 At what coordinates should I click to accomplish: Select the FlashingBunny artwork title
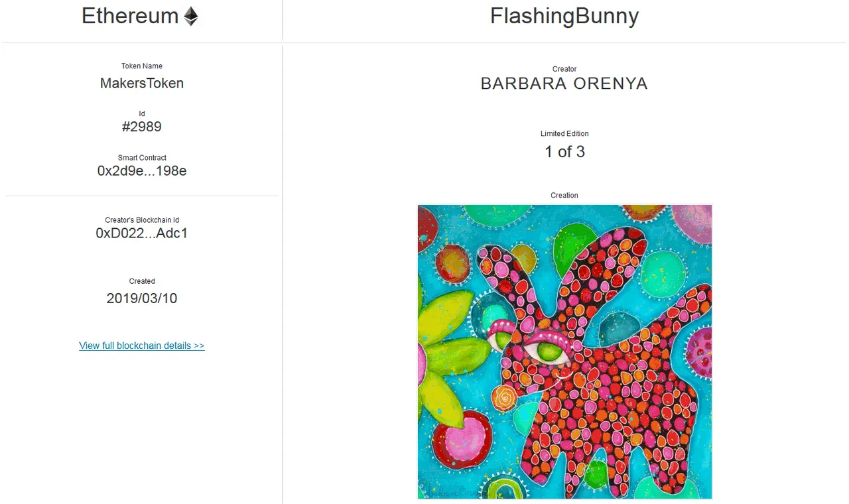coord(564,16)
